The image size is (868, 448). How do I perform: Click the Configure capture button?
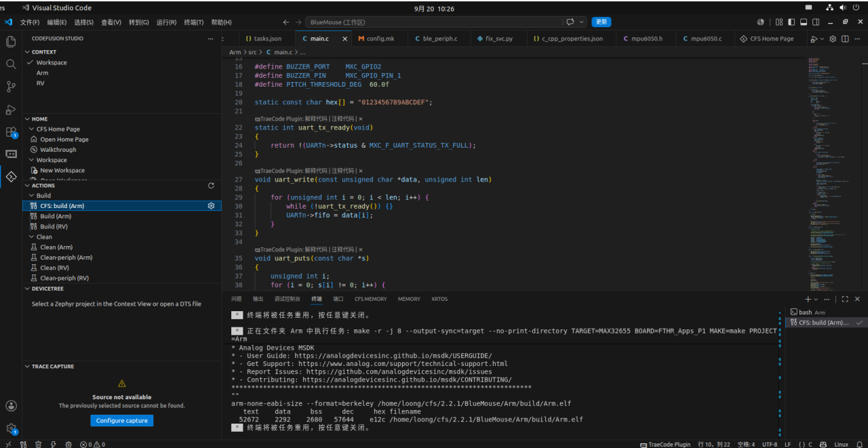tap(122, 420)
